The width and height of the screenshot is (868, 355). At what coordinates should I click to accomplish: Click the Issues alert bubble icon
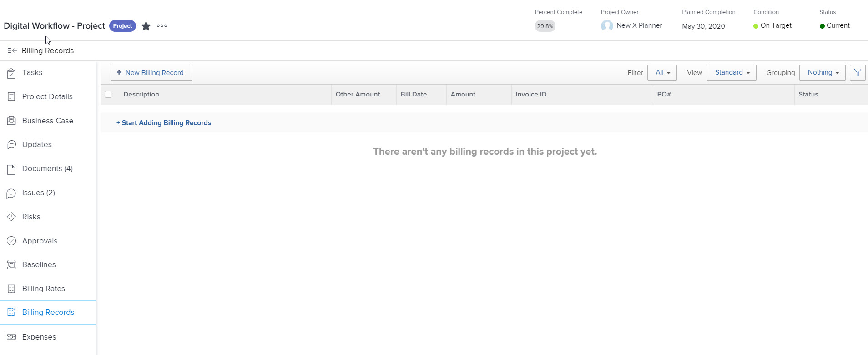click(11, 193)
